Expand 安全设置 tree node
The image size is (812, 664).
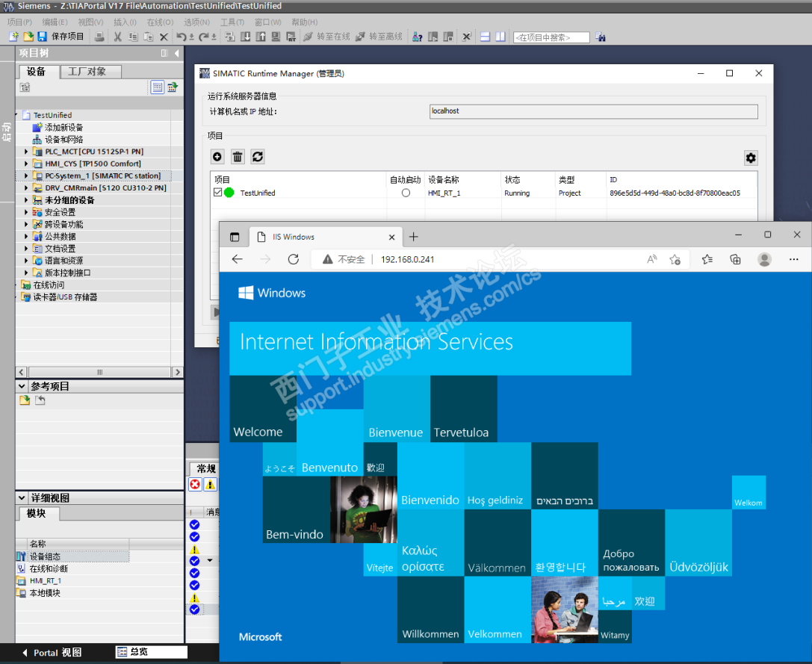point(26,212)
